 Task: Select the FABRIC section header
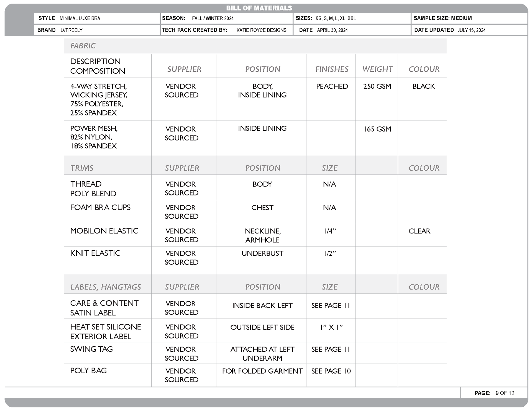tap(83, 46)
